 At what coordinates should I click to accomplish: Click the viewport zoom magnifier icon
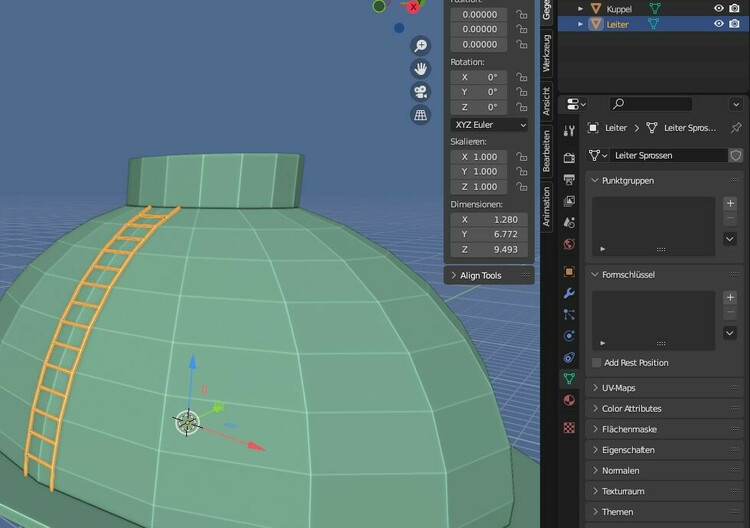pyautogui.click(x=421, y=46)
